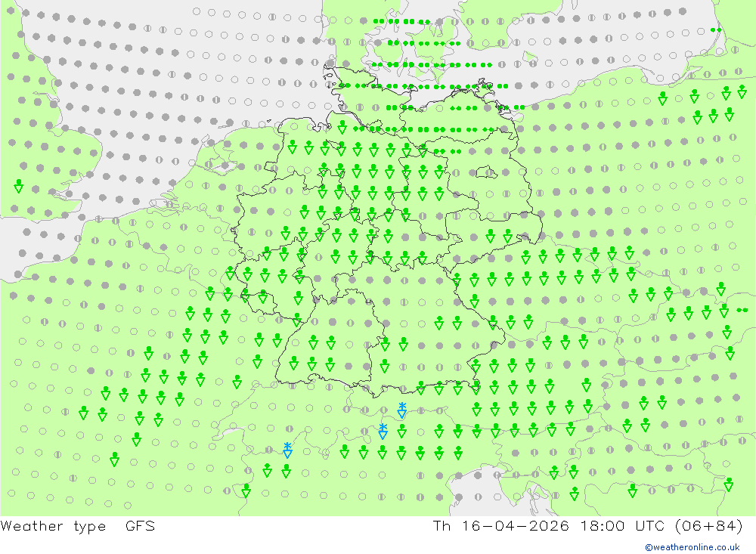Click the middle blue snow shower symbol
The image size is (756, 554).
[x=383, y=432]
